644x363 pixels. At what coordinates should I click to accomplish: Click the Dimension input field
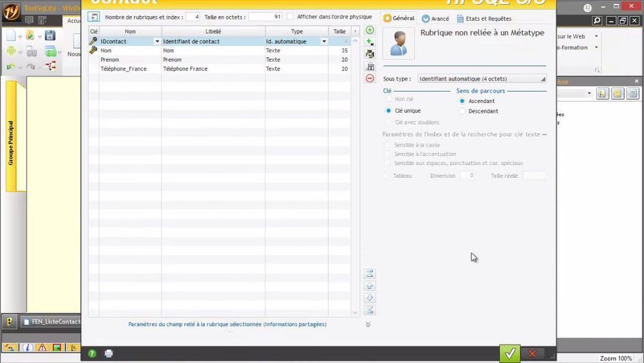(468, 175)
